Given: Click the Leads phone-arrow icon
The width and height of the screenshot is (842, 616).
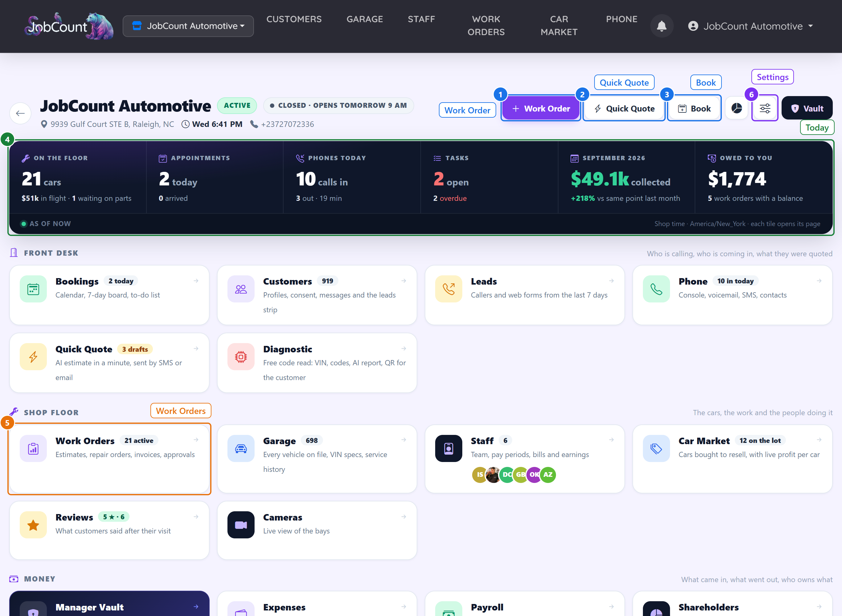Looking at the screenshot, I should coord(448,289).
